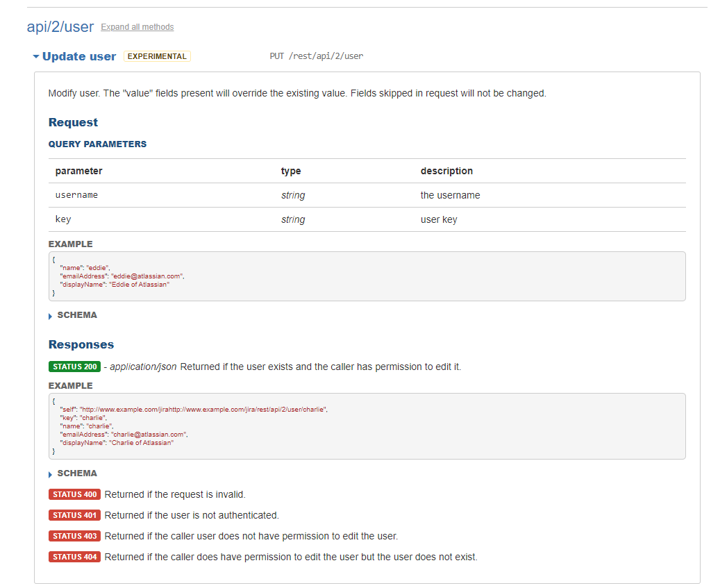
Task: Click the parameter column header
Action: click(x=79, y=171)
